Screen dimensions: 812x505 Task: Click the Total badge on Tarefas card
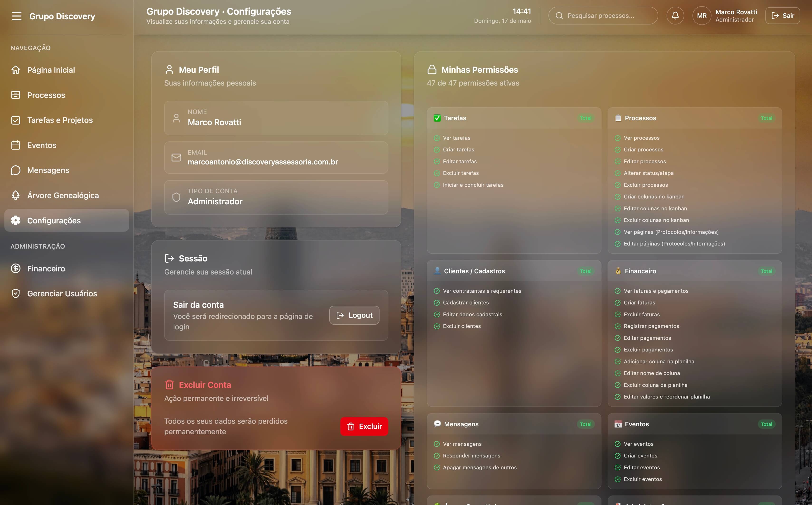(x=586, y=118)
